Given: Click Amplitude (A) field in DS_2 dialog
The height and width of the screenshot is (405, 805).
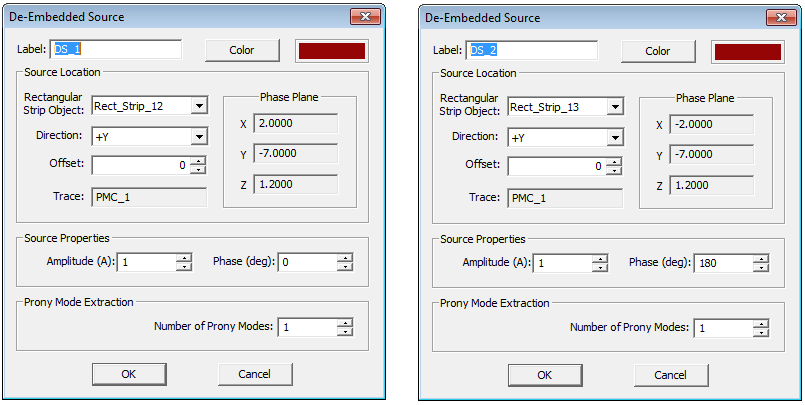Looking at the screenshot, I should 563,263.
